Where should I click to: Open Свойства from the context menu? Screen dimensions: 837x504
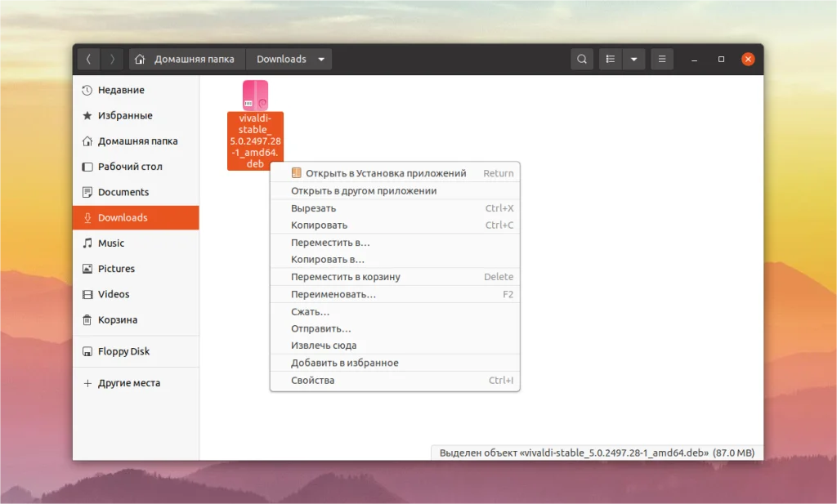pyautogui.click(x=313, y=380)
